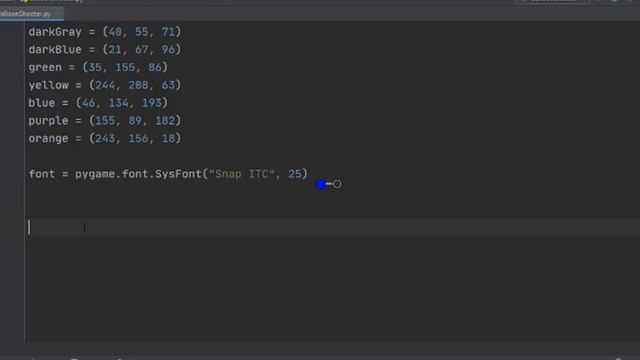
Task: Click the green = (35, 155, 86) line
Action: (98, 67)
